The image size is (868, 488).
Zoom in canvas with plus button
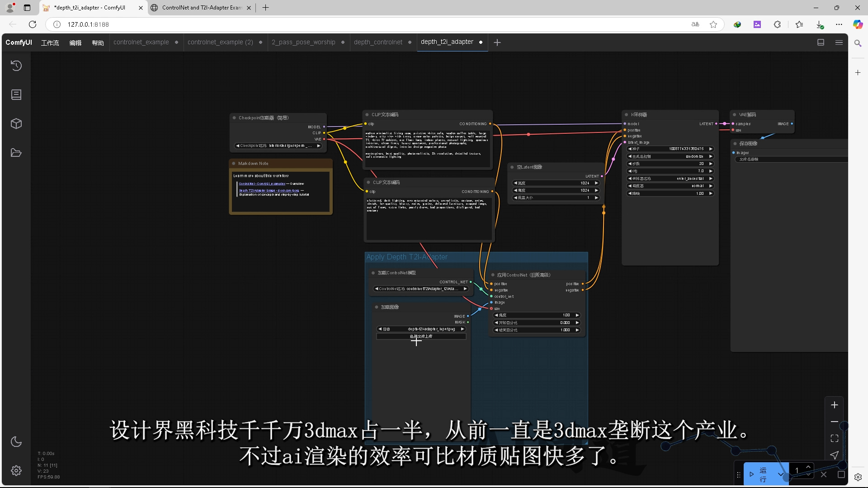tap(835, 405)
